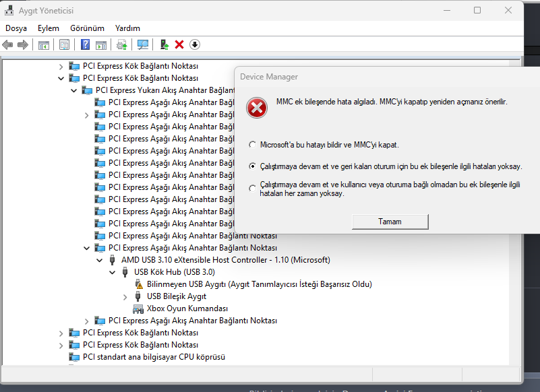Open the Eylem menu
The width and height of the screenshot is (540, 392).
49,28
